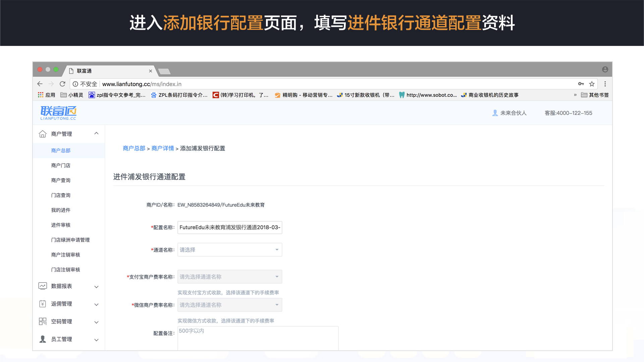Click the browser back arrow
644x362 pixels.
40,84
